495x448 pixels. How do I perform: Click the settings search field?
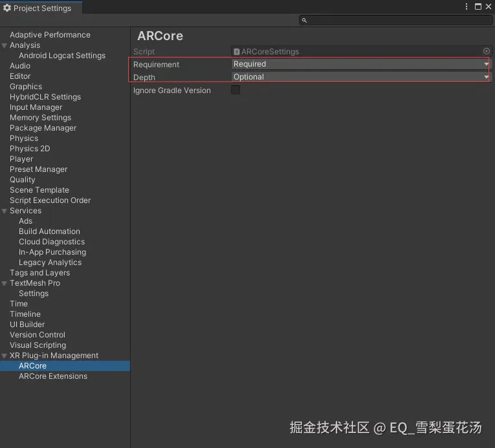coord(395,20)
